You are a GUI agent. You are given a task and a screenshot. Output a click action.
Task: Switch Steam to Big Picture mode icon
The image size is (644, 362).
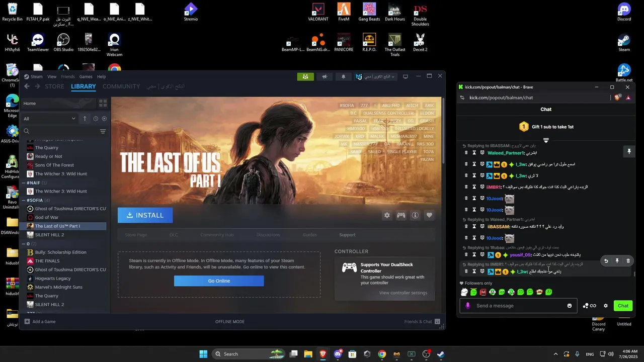[406, 76]
